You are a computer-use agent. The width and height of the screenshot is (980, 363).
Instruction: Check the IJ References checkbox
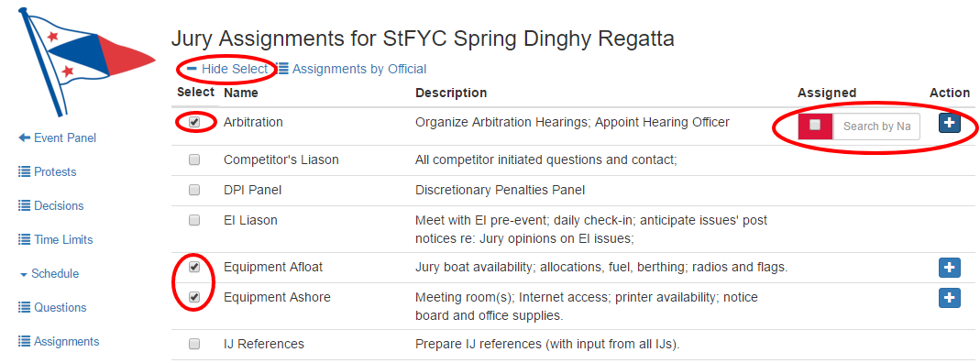[x=194, y=344]
